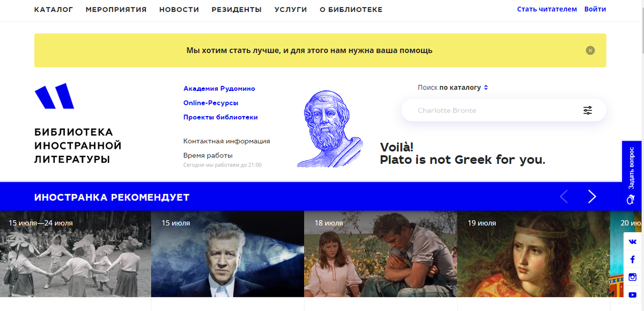
Task: Open the Facebook social link
Action: tap(633, 259)
